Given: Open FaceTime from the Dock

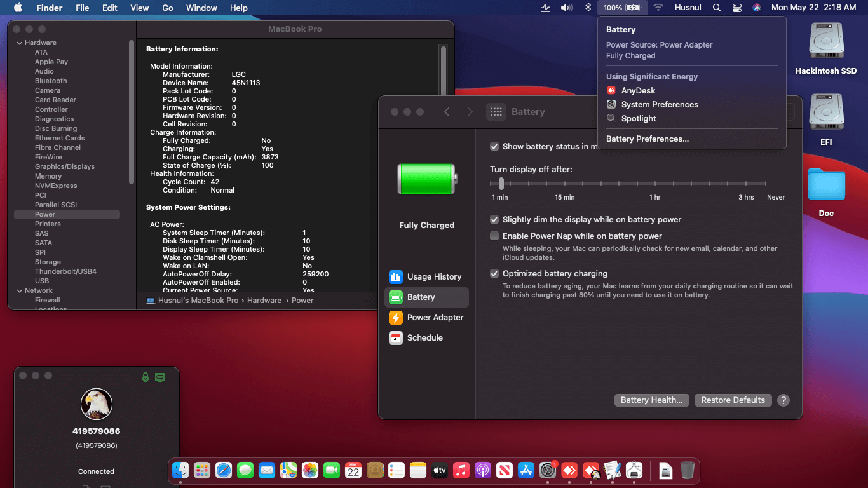Looking at the screenshot, I should click(332, 470).
